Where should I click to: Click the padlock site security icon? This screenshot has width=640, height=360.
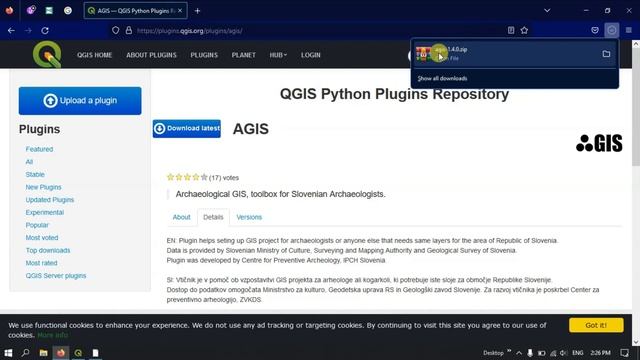[129, 31]
